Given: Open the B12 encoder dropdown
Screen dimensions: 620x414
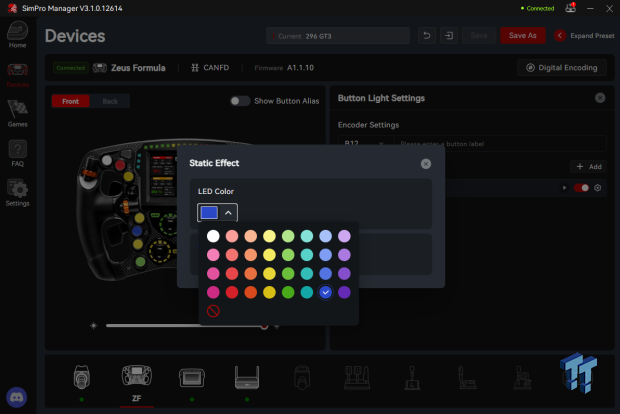Looking at the screenshot, I should (x=365, y=144).
